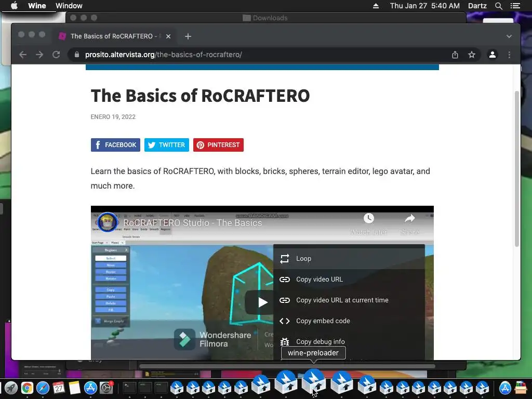Choose Copy debug info
This screenshot has height=399, width=532.
click(x=349, y=341)
